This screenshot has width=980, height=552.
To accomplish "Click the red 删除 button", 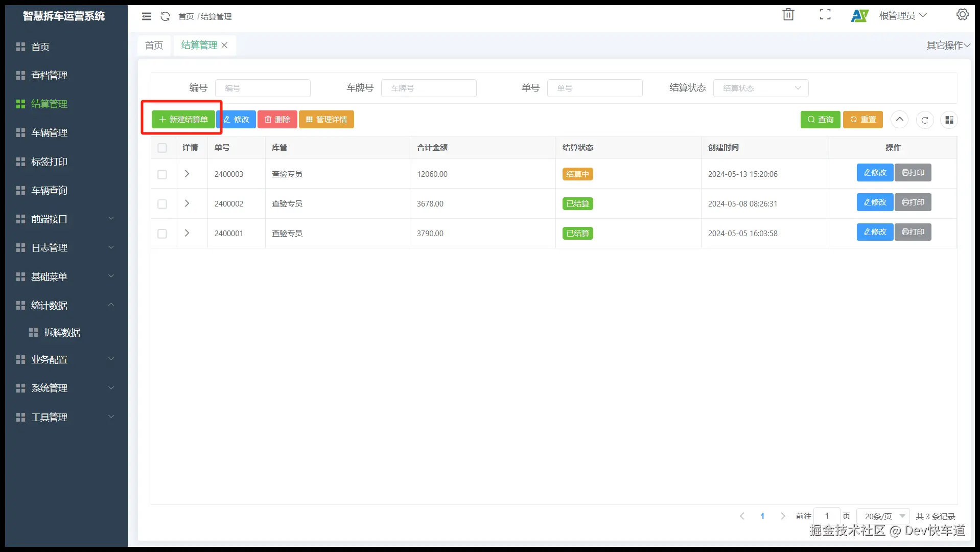I will (277, 120).
